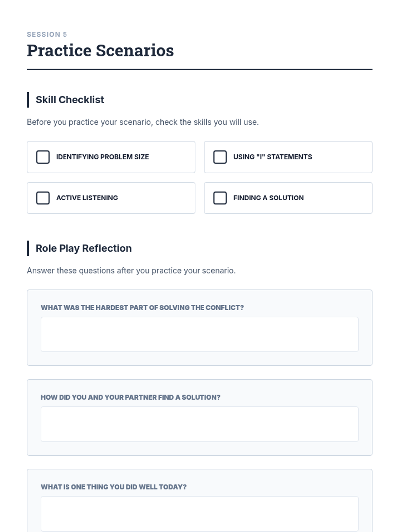Click the "How did you and your partner" question label
This screenshot has height=532, width=399.
tap(131, 397)
